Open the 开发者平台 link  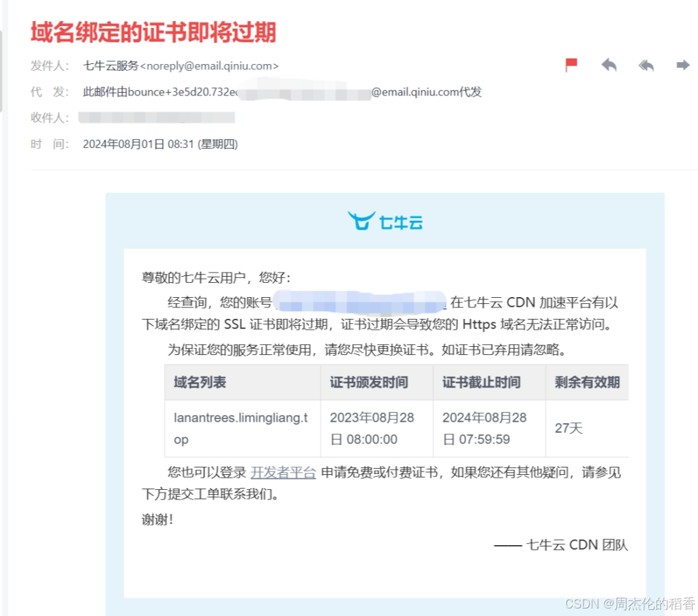(x=283, y=472)
